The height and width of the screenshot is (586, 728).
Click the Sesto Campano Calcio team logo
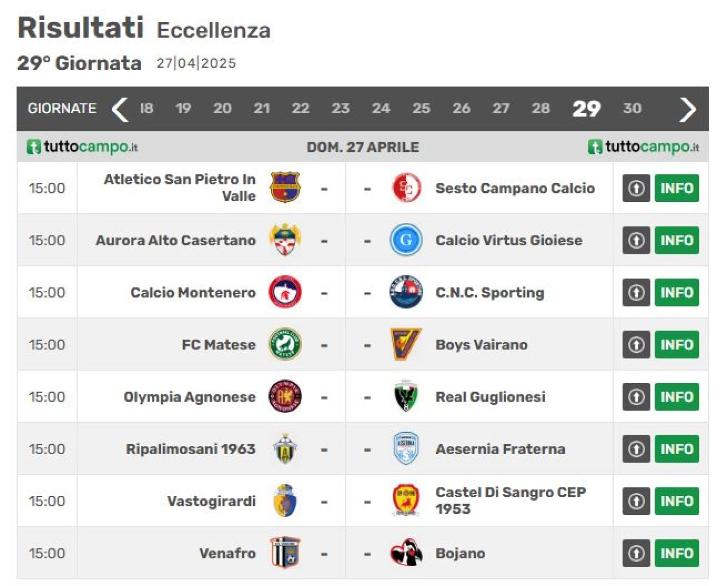point(406,188)
